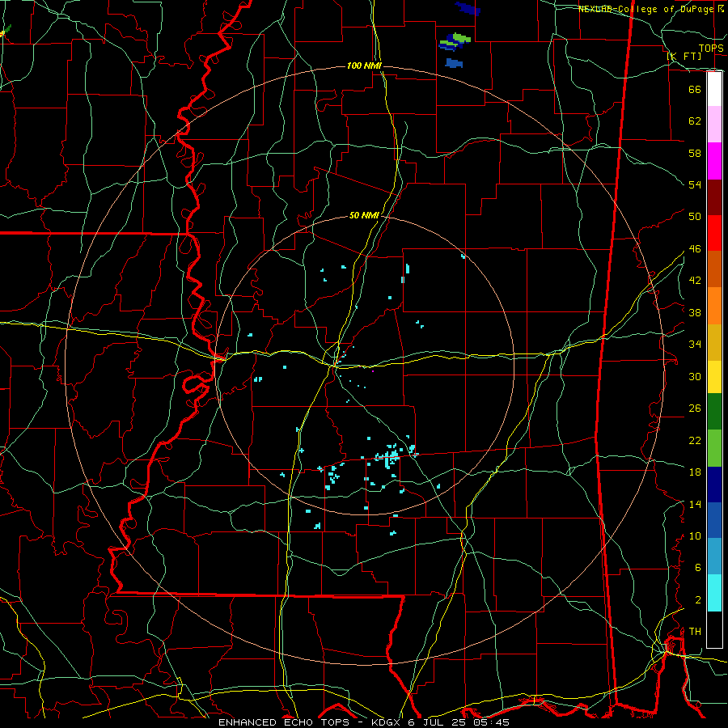Click the black threshold swatch
The image size is (728, 728).
(x=714, y=629)
